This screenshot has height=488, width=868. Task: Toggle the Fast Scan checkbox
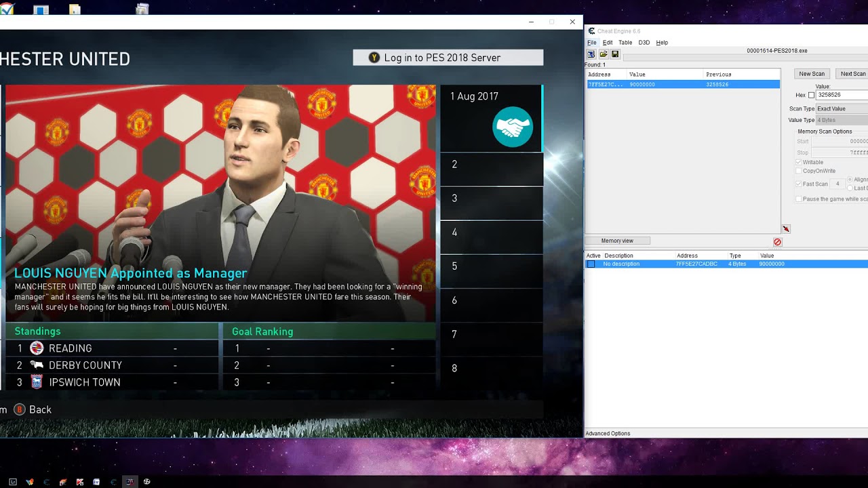click(x=798, y=184)
